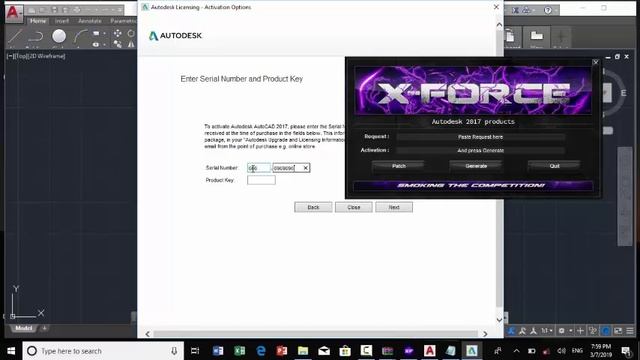Switch to the Parametric ribbon tab
The image size is (640, 360).
tap(123, 21)
